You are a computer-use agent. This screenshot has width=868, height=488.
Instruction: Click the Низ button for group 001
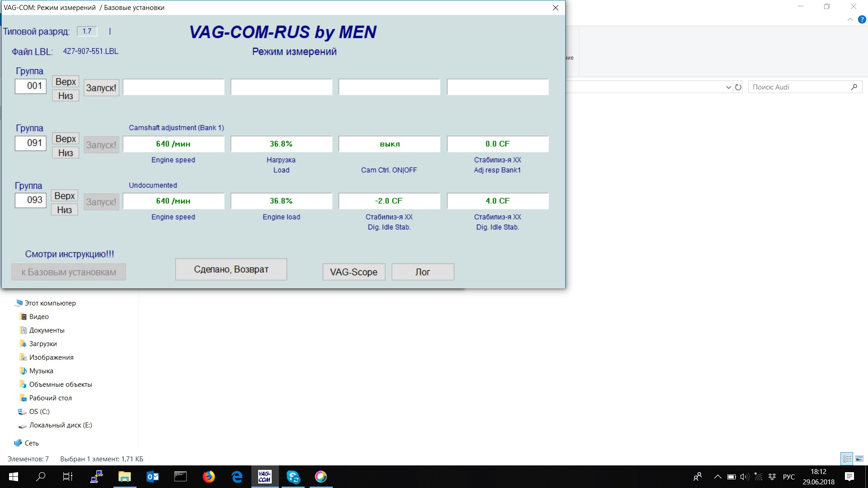click(66, 96)
